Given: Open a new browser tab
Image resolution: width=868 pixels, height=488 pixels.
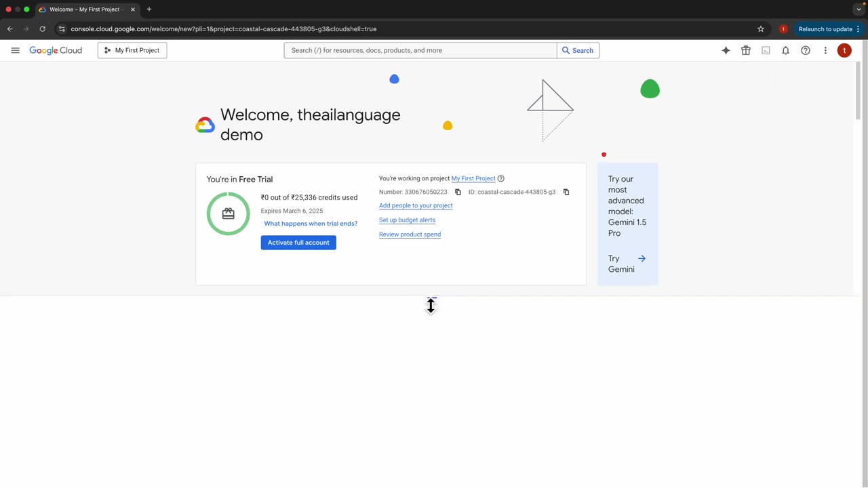Looking at the screenshot, I should [149, 9].
